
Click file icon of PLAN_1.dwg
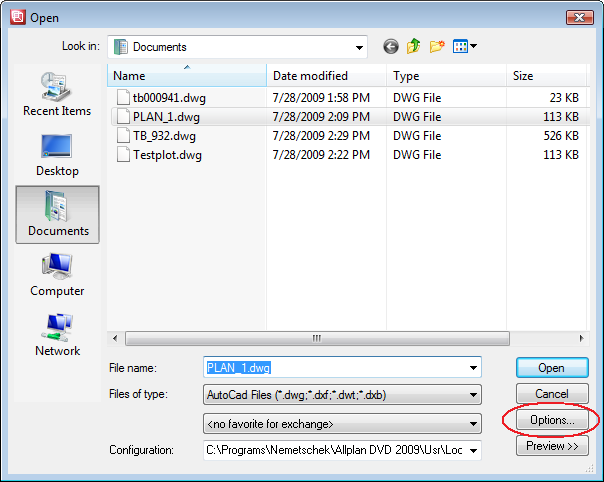123,116
